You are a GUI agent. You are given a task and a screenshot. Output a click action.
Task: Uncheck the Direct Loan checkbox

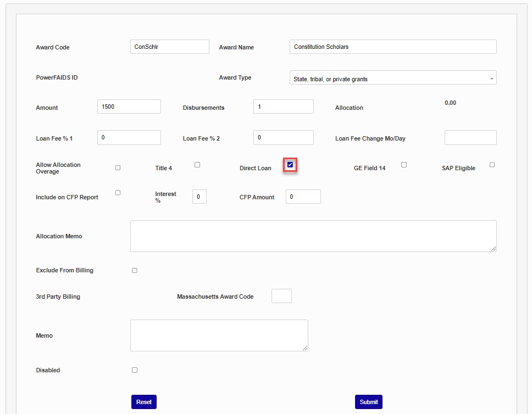pos(290,165)
